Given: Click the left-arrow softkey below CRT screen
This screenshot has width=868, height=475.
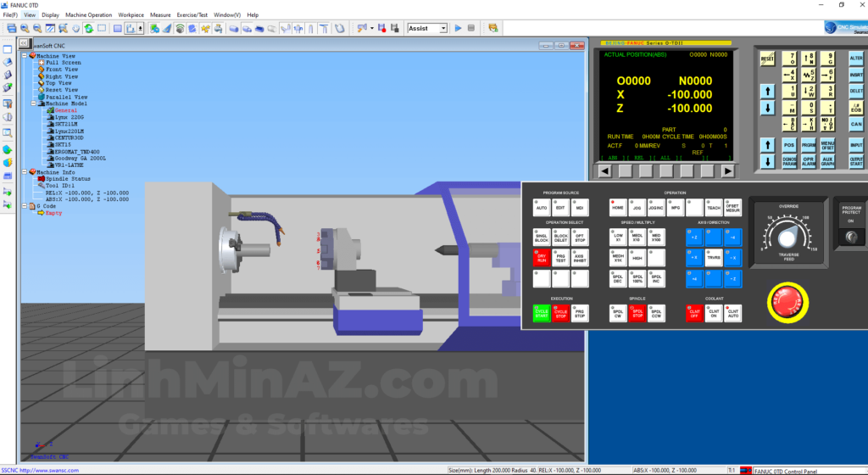Looking at the screenshot, I should (x=604, y=171).
